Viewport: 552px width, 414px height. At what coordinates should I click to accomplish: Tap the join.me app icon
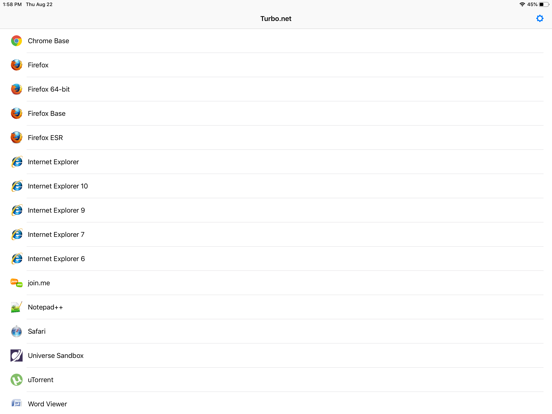16,283
